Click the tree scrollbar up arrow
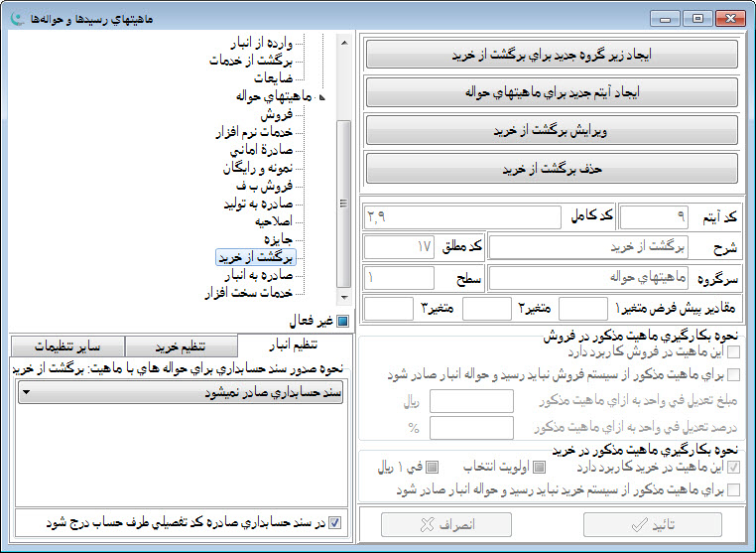The width and height of the screenshot is (756, 553). pyautogui.click(x=344, y=42)
